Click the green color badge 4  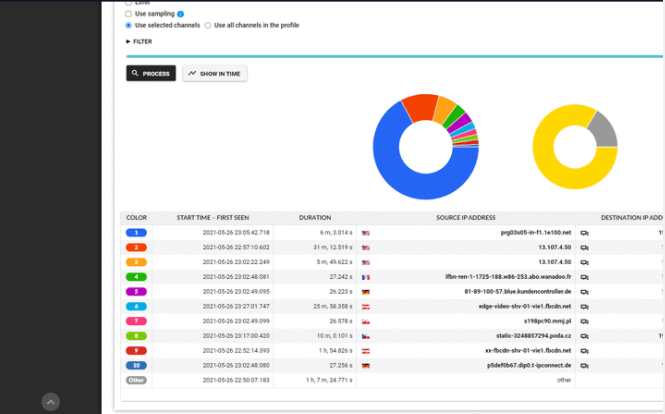coord(136,277)
